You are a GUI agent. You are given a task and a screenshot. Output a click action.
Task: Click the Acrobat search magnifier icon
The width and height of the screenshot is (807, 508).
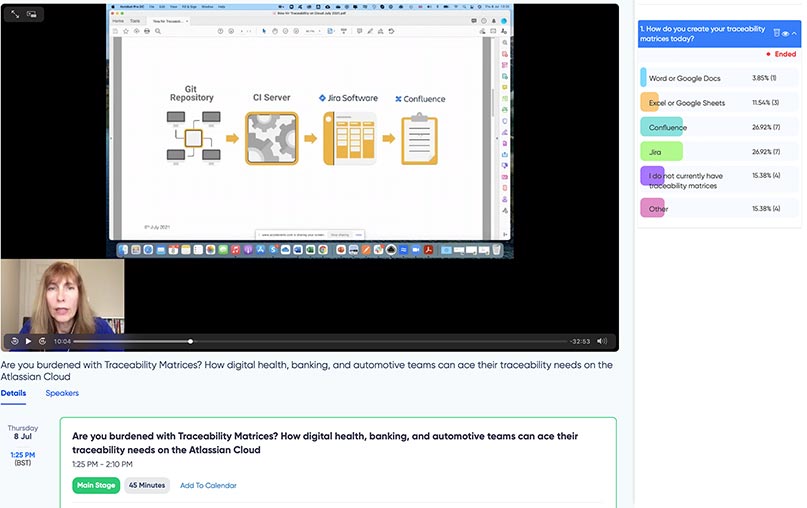[158, 31]
